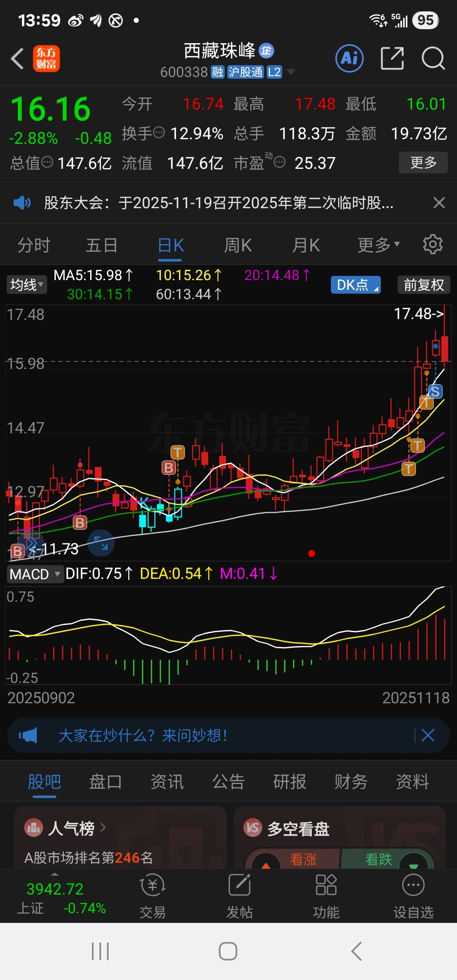Tap the Android back navigation button
457x980 pixels.
point(356,951)
